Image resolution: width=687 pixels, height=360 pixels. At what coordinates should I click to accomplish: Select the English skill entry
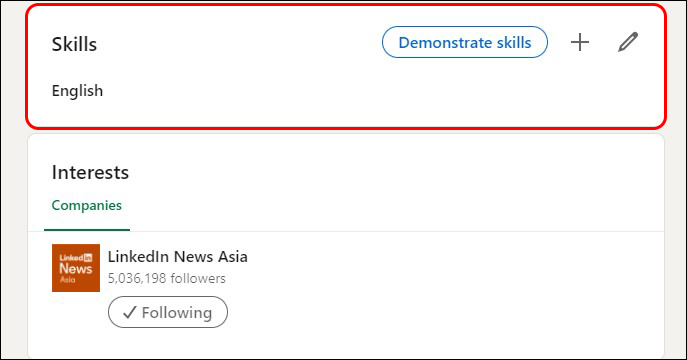[77, 91]
